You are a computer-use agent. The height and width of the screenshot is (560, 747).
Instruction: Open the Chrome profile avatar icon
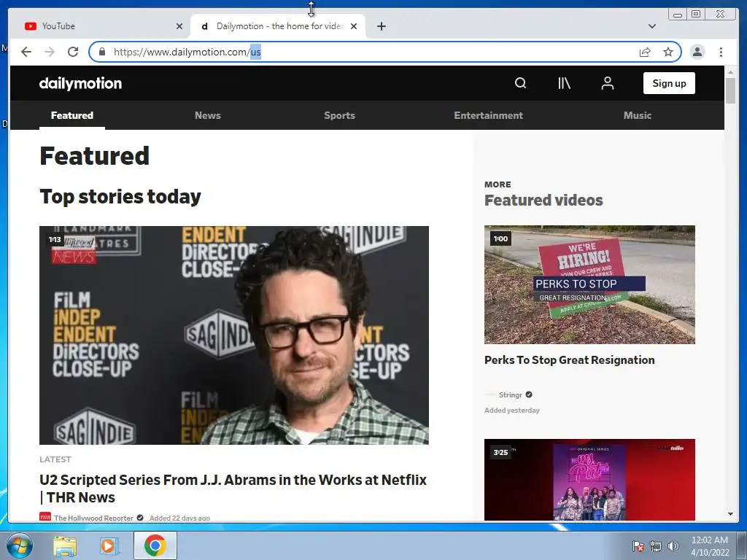697,52
